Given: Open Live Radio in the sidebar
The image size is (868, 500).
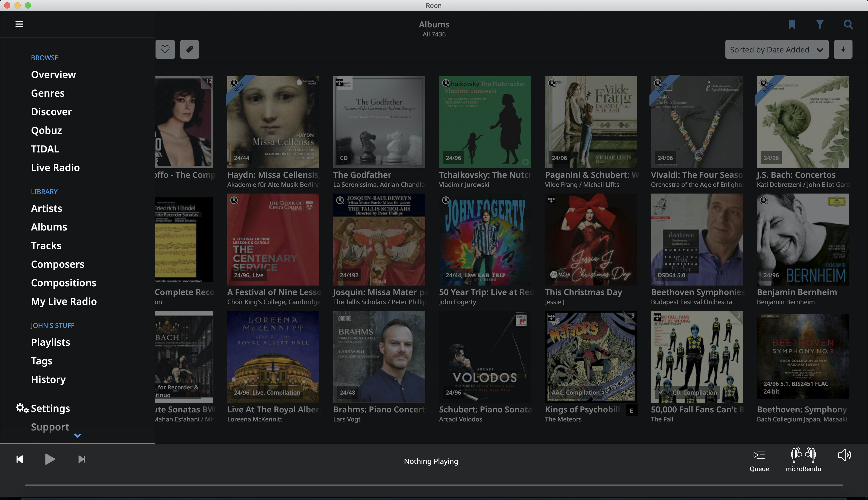Looking at the screenshot, I should coord(55,167).
